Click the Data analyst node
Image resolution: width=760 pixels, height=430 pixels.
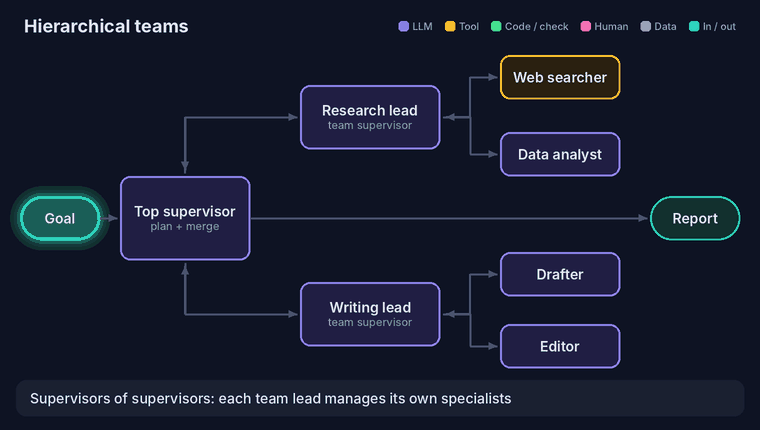tap(560, 154)
